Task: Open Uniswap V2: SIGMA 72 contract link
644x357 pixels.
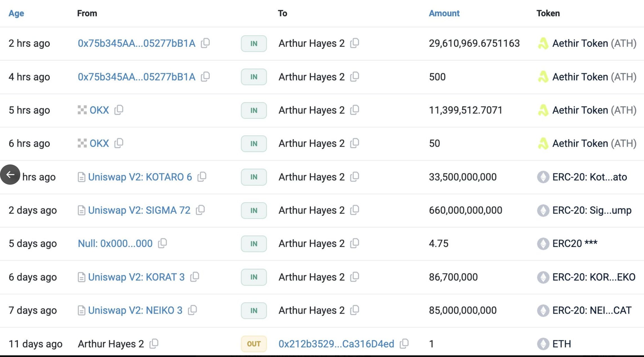Action: [x=139, y=210]
